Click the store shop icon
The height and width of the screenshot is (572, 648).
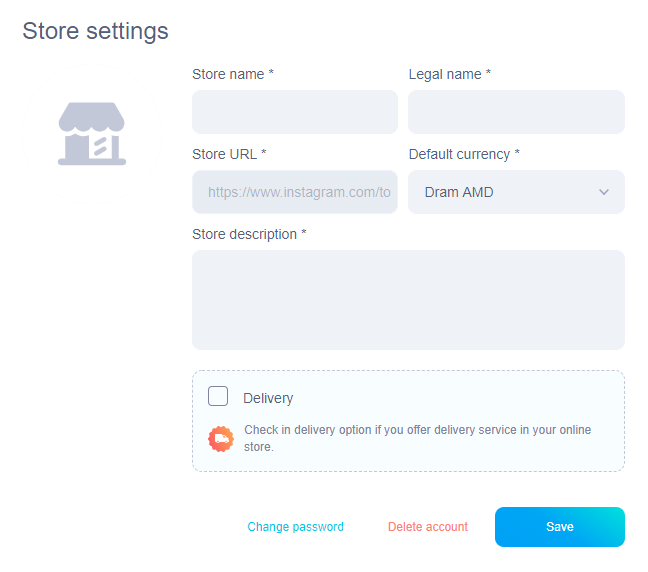[92, 134]
